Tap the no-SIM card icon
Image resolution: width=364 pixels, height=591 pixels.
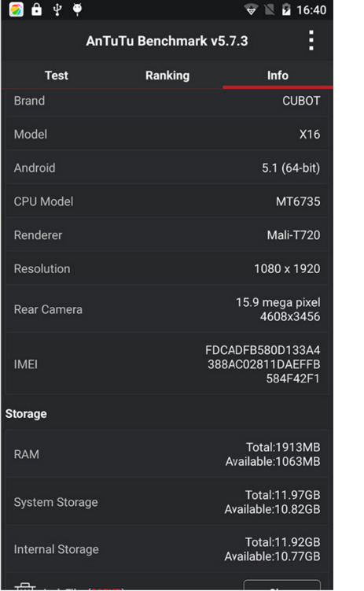[x=269, y=9]
